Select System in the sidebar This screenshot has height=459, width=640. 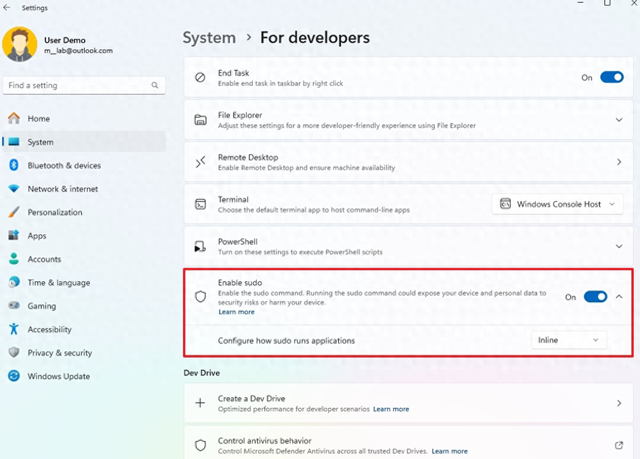(84, 142)
